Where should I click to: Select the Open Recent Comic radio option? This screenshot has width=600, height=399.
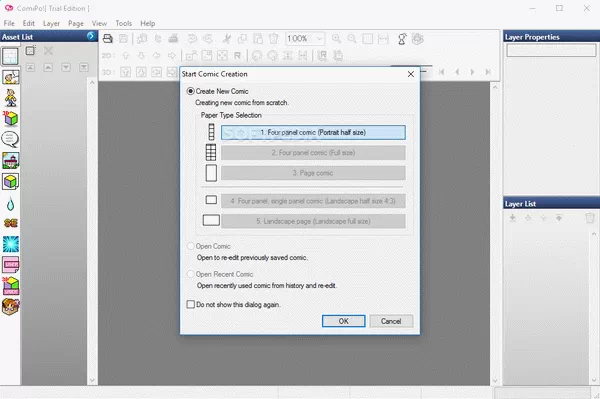[x=190, y=274]
